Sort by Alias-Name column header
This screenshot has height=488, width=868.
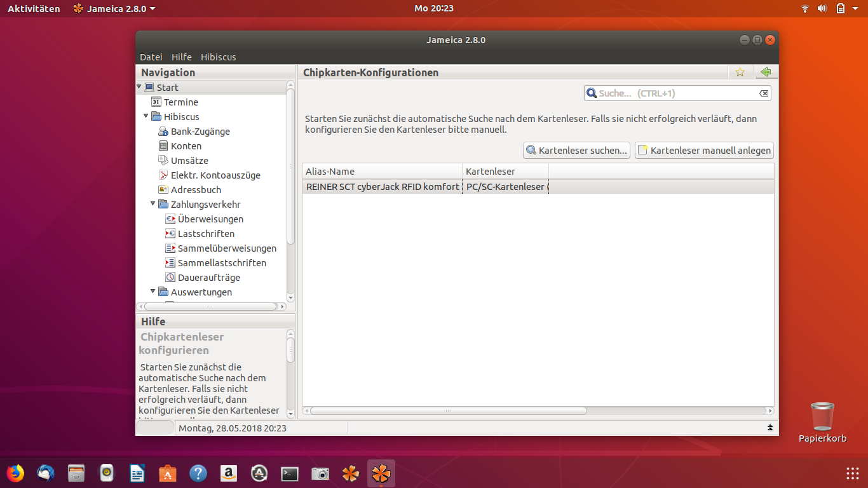pyautogui.click(x=382, y=172)
